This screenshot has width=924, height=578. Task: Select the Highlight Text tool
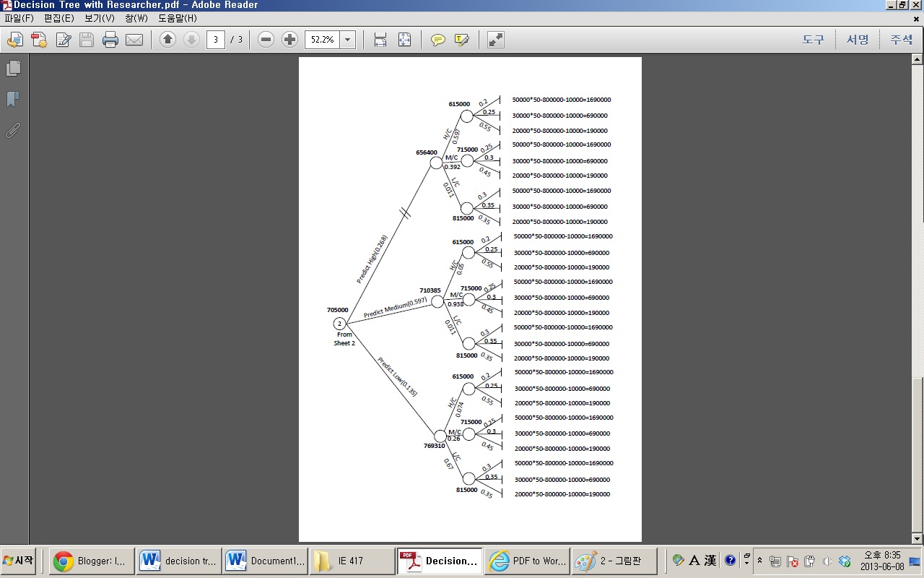coord(463,40)
